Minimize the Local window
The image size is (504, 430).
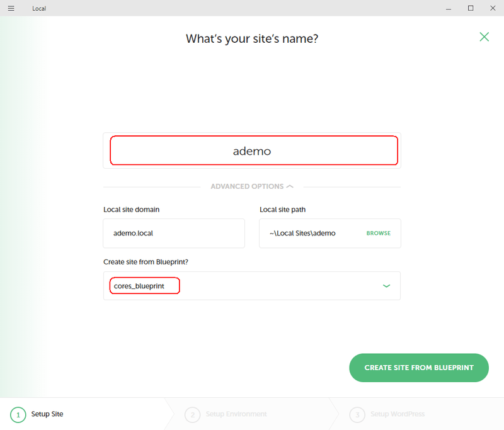click(449, 8)
